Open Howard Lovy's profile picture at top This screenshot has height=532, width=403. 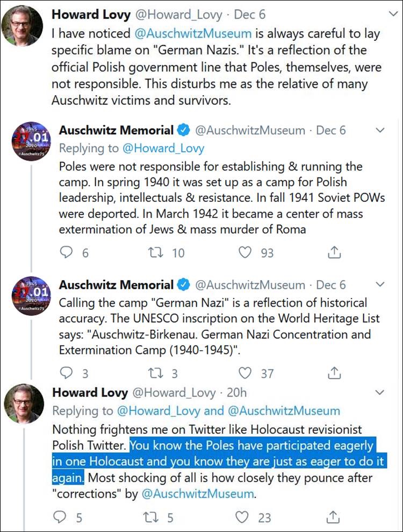tap(23, 26)
